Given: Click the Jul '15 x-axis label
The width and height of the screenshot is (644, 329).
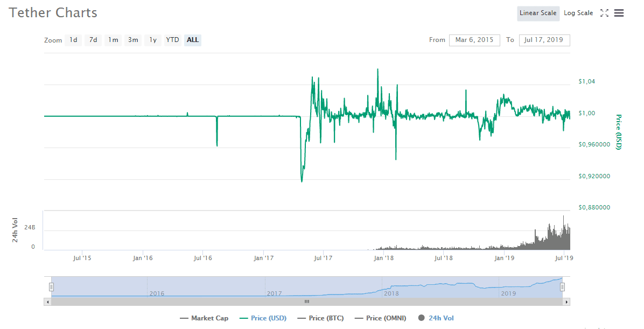Looking at the screenshot, I should tap(82, 258).
